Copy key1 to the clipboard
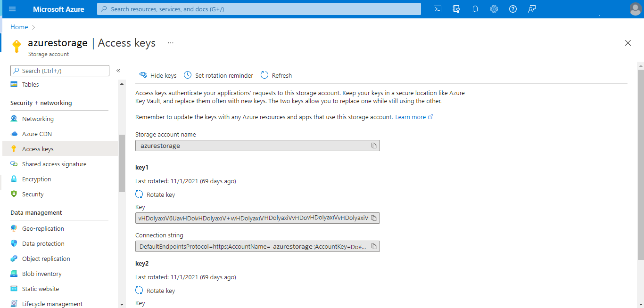Screen dimensions: 644x308 point(374,218)
